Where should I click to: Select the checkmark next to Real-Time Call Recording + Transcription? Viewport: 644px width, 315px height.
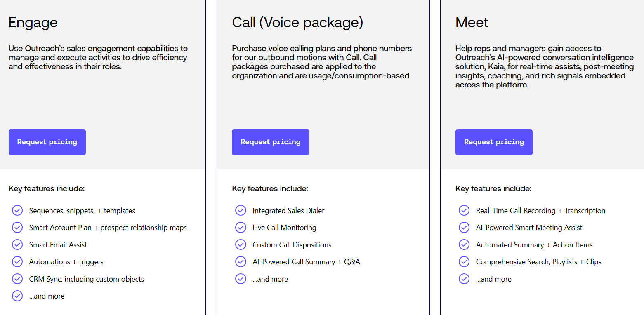(464, 210)
